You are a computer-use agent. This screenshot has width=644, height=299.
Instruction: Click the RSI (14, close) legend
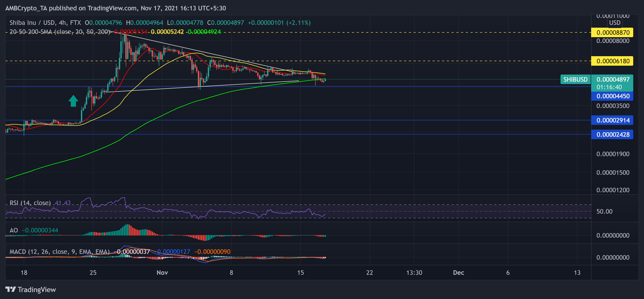30,203
